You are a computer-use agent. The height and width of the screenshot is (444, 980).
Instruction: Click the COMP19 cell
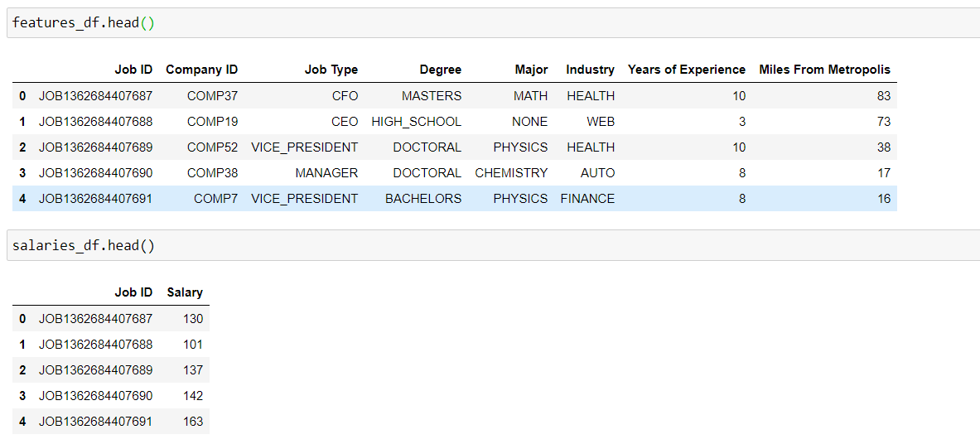pyautogui.click(x=213, y=121)
